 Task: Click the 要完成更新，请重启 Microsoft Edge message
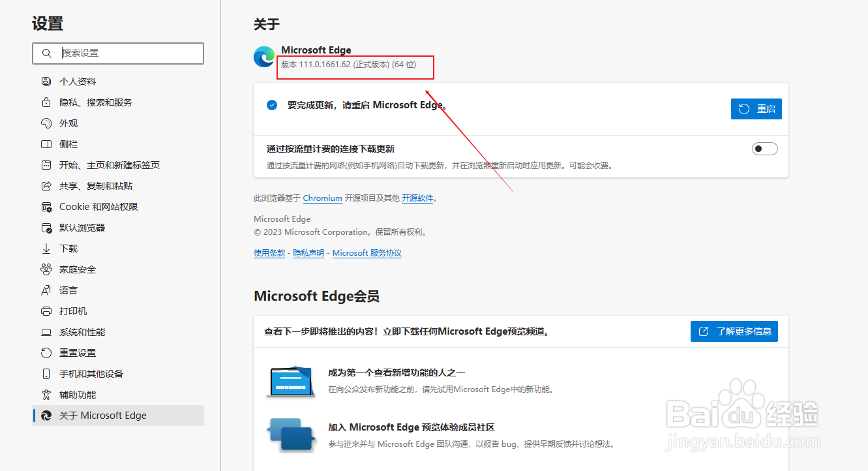coord(367,105)
